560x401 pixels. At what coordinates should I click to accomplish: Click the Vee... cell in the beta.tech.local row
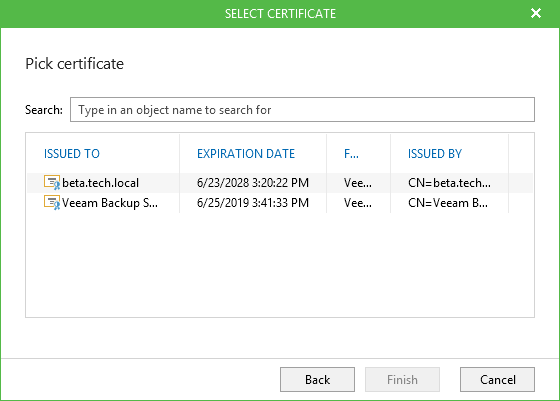(x=358, y=183)
